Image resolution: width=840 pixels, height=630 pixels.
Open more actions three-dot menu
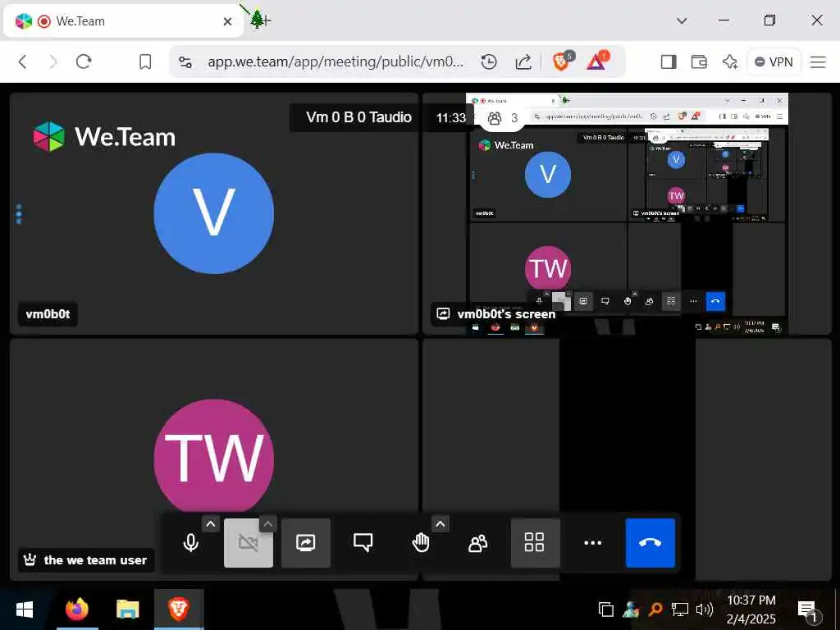click(x=592, y=543)
